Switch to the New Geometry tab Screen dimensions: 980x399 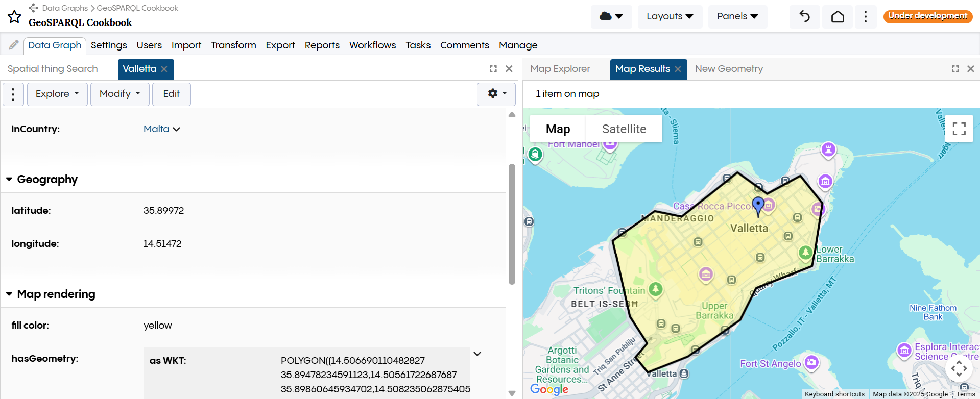[729, 69]
